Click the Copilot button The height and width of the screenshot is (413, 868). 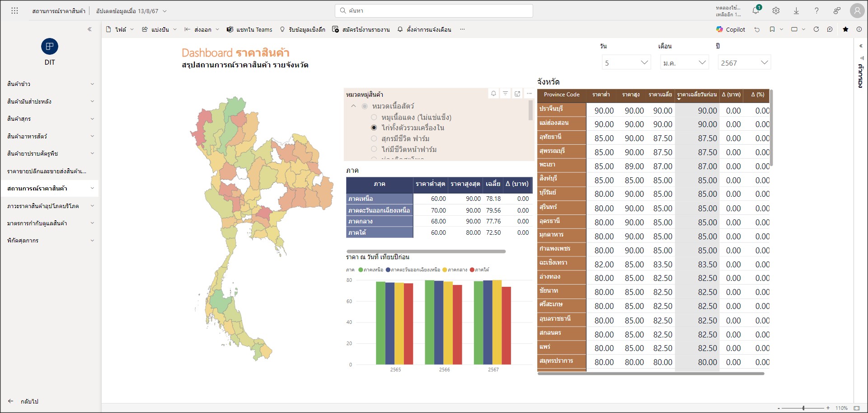coord(731,29)
